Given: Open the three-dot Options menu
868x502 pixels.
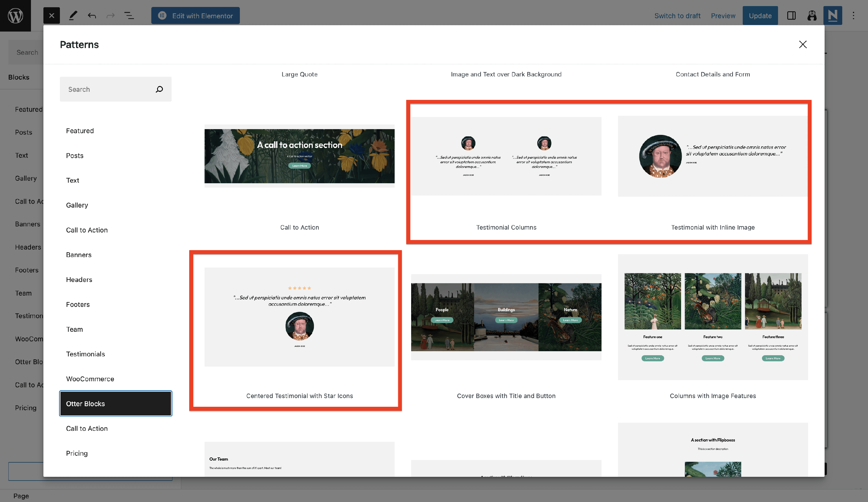Looking at the screenshot, I should [854, 16].
